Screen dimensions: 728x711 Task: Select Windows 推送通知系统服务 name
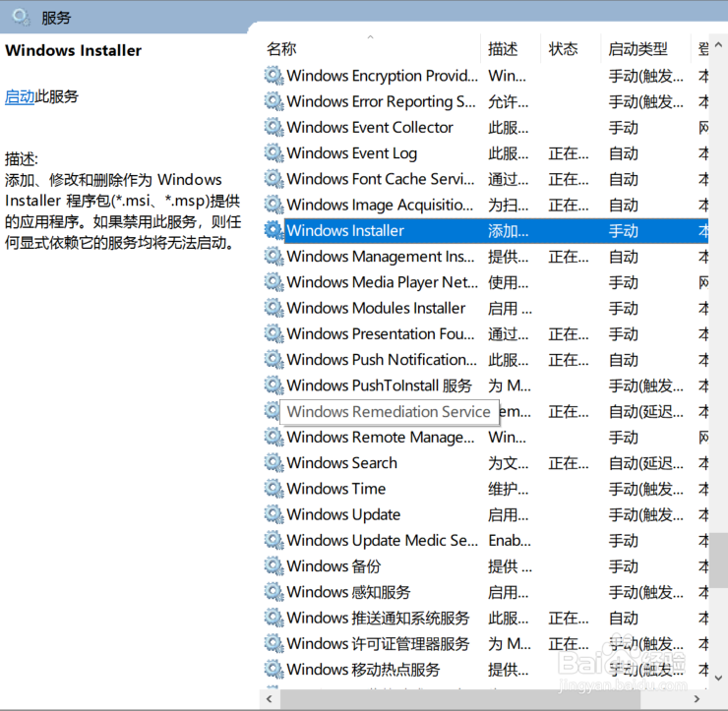(x=379, y=619)
